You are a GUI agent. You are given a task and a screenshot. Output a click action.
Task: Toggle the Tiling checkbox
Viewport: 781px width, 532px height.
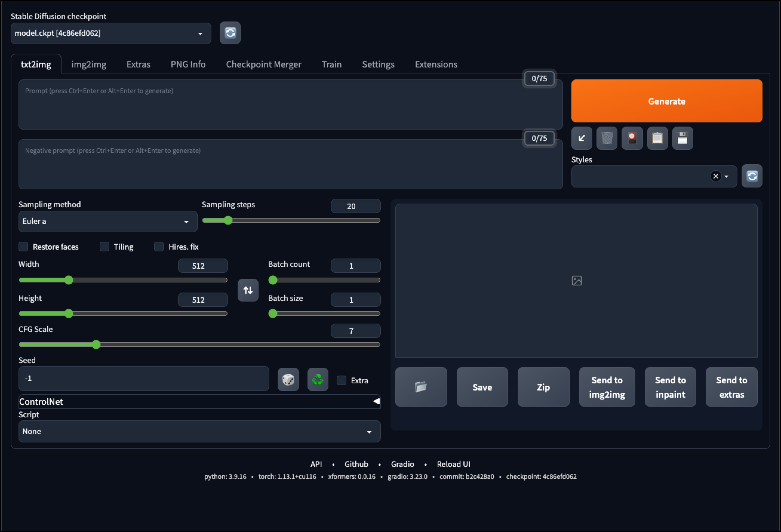pos(104,247)
